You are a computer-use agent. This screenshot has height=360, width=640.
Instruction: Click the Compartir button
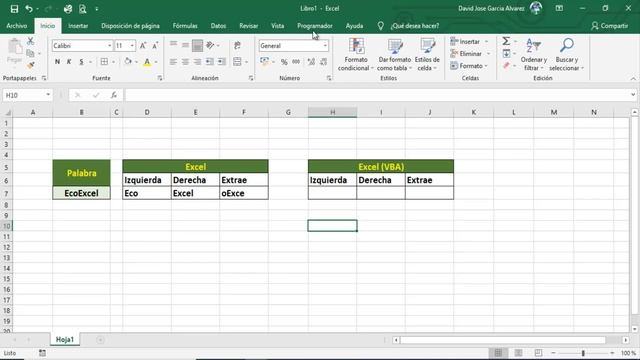pos(609,26)
